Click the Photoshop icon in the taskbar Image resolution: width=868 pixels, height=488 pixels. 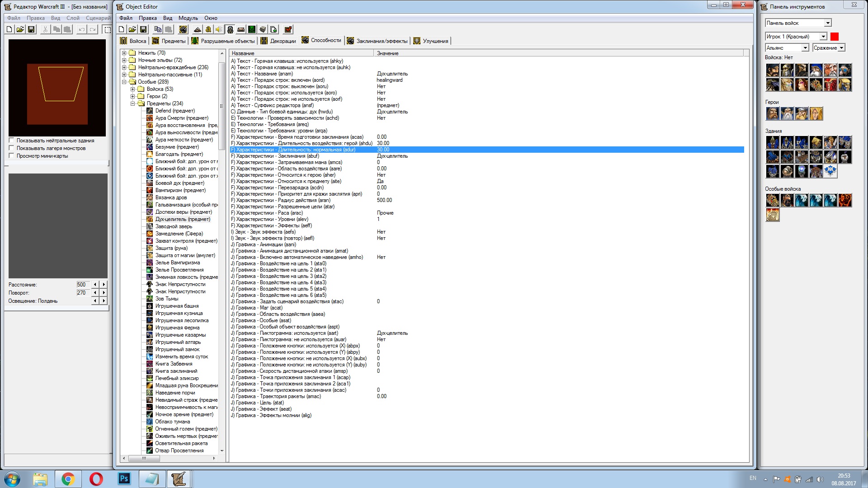click(x=124, y=479)
